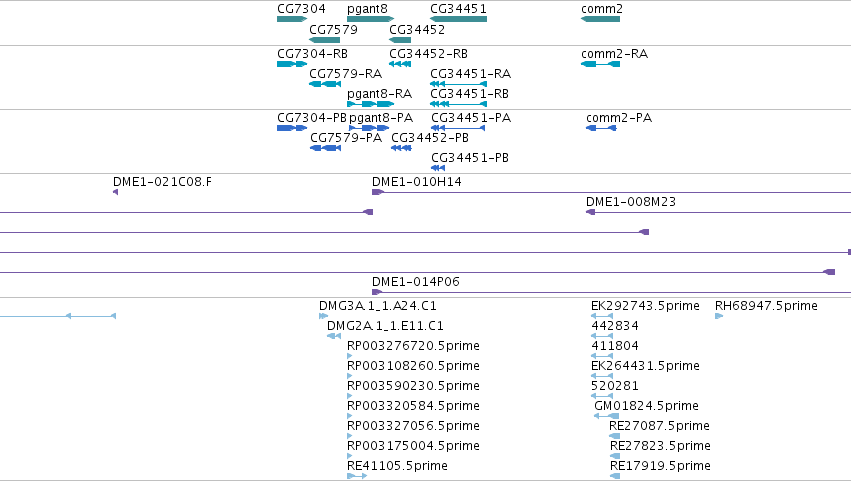The image size is (851, 481).
Task: Select protein CG34451-PA
Action: click(458, 128)
